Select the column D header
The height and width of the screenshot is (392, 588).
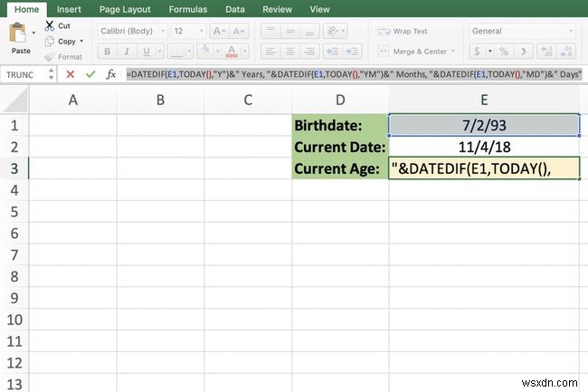(x=339, y=100)
